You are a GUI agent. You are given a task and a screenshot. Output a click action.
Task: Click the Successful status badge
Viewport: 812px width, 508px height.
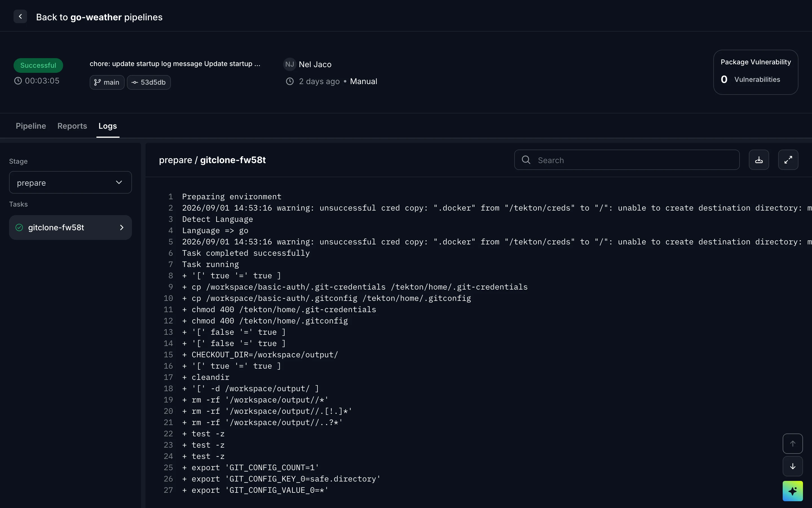[38, 65]
